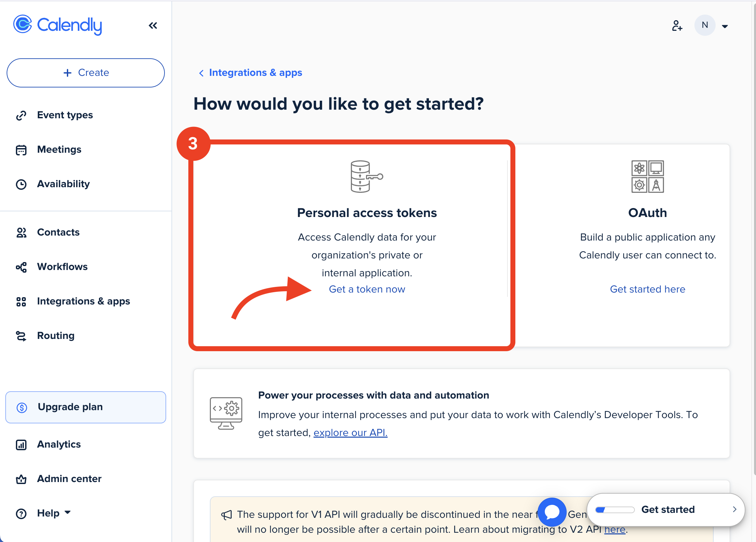Open Event types from sidebar

pos(65,115)
